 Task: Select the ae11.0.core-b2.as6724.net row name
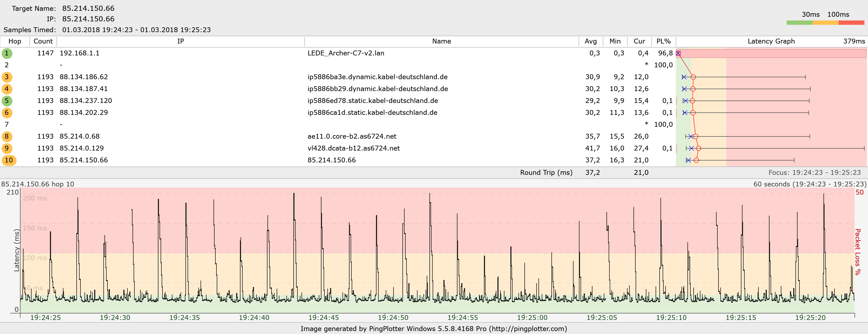pyautogui.click(x=352, y=136)
